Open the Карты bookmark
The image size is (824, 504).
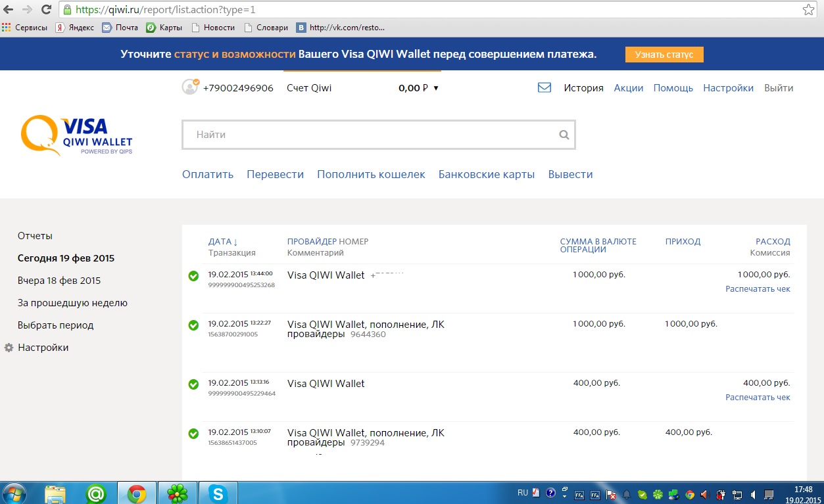point(164,28)
